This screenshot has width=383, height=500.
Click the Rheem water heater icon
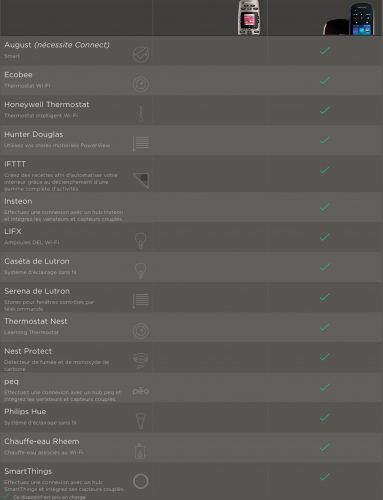click(x=140, y=451)
